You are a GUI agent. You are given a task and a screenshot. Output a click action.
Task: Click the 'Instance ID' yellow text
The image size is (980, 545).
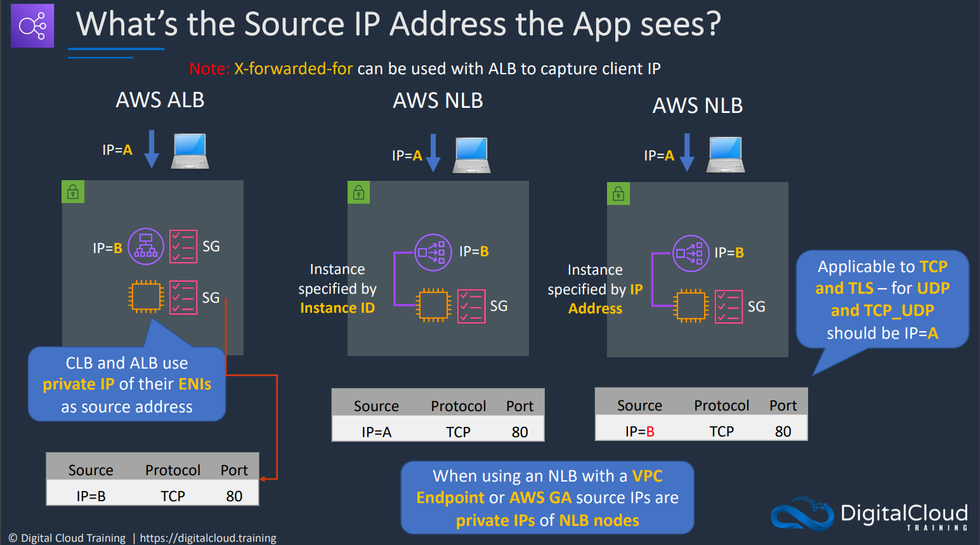[337, 308]
